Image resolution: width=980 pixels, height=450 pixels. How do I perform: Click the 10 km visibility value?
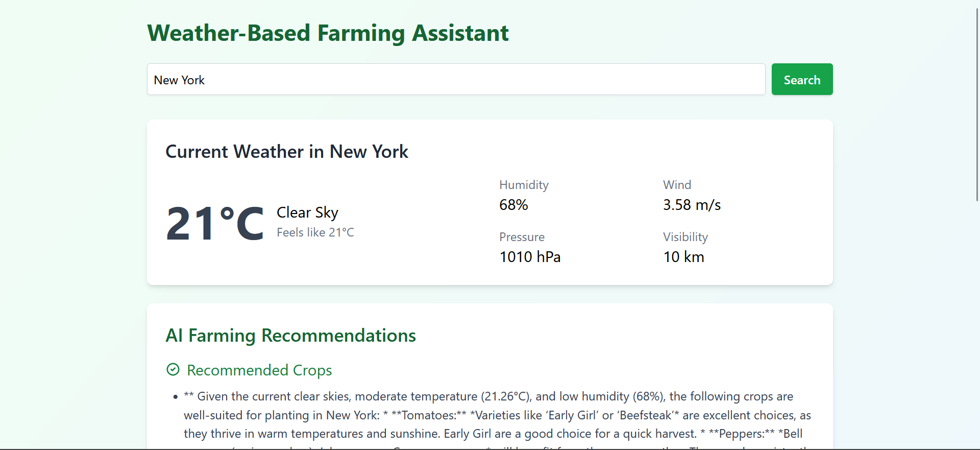[x=683, y=257]
